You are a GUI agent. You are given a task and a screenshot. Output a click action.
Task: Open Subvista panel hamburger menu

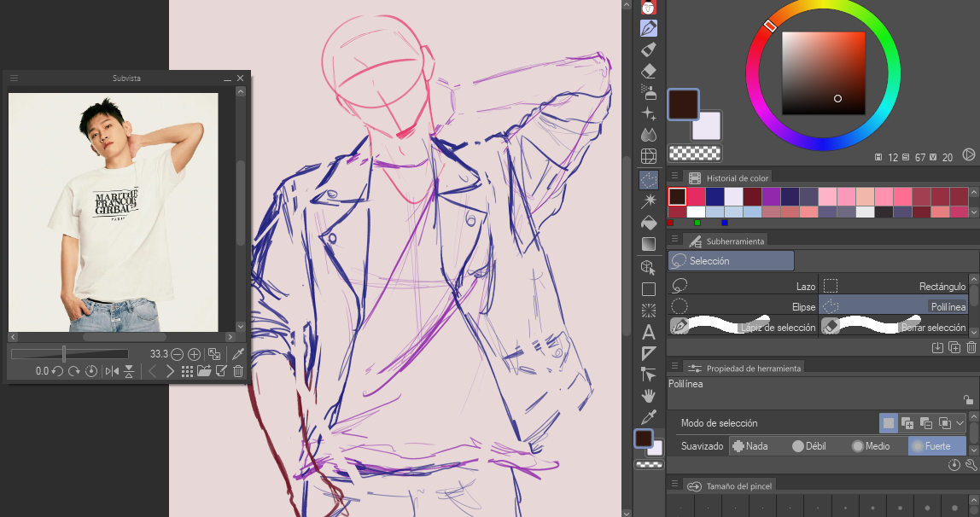pos(14,78)
